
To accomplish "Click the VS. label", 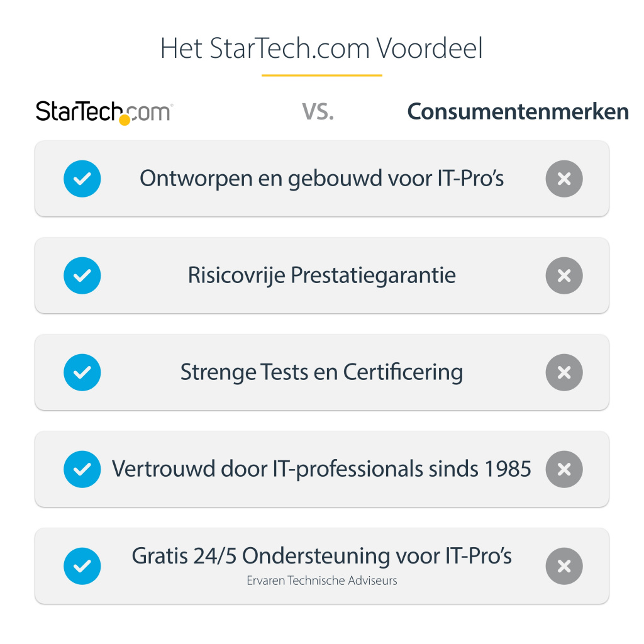I will pos(318,112).
